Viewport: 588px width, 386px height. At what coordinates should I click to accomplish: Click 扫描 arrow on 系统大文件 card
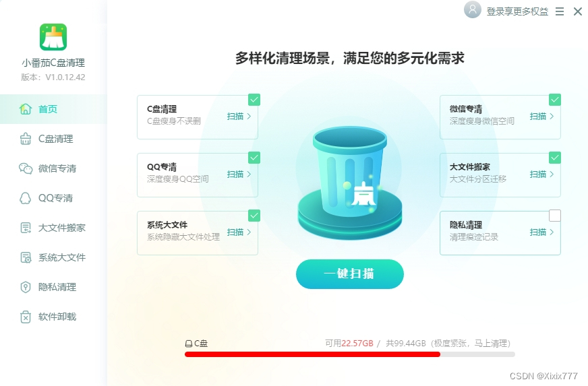pos(239,232)
